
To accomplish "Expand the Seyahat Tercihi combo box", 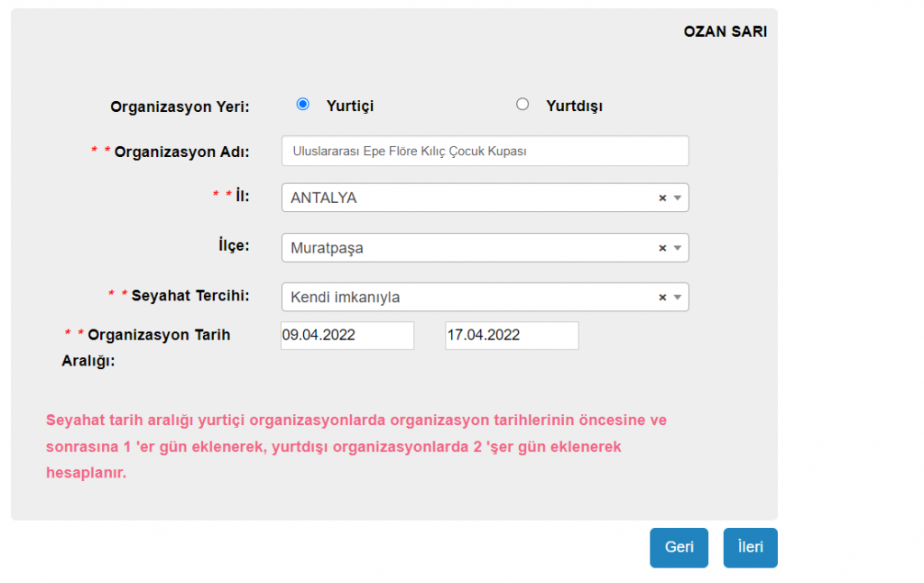I will click(469, 297).
